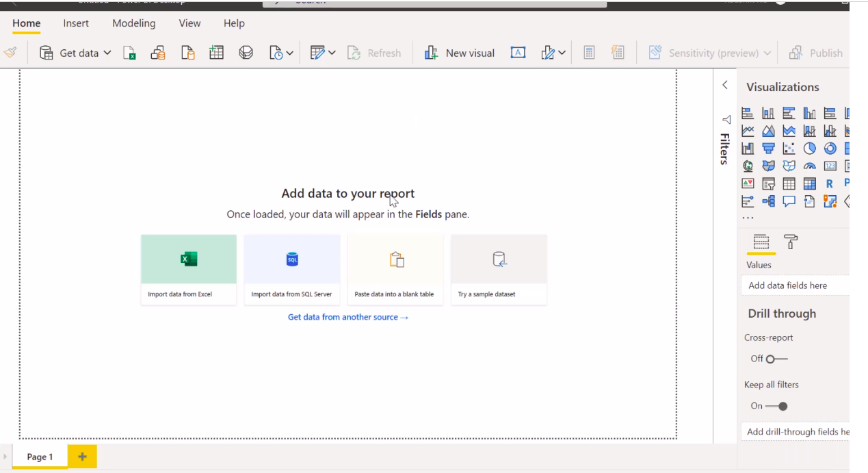Image resolution: width=868 pixels, height=473 pixels.
Task: Click Import data from Excel card
Action: [x=189, y=270]
